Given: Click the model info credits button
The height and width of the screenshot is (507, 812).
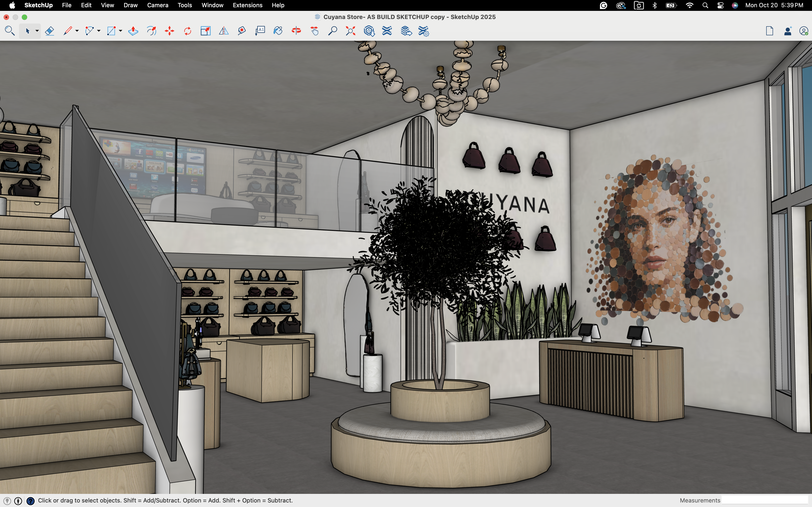Looking at the screenshot, I should [18, 501].
